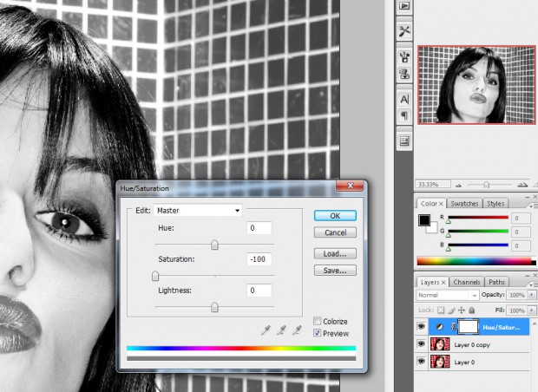This screenshot has width=538, height=392.
Task: Select the add-to-sample eyedropper
Action: [281, 330]
